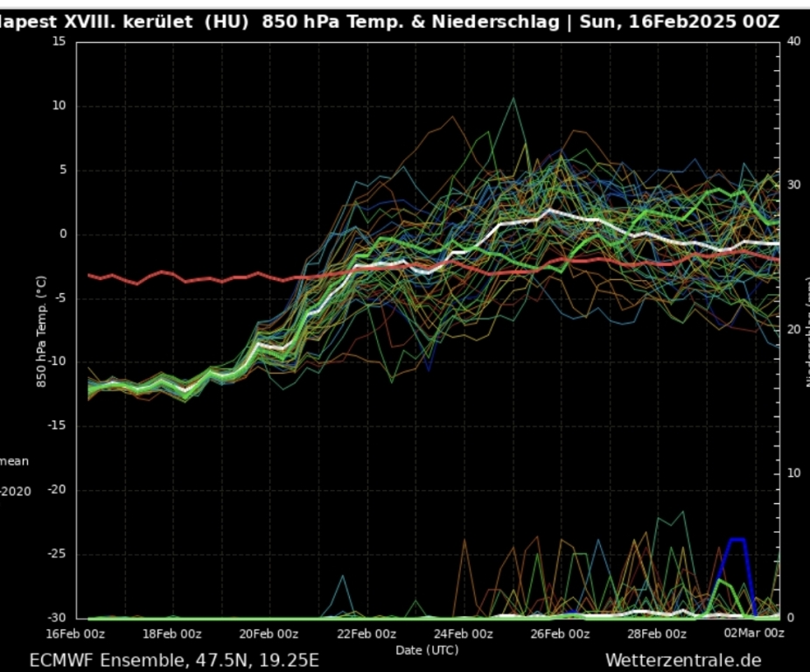Screen dimensions: 810x672
Task: Choose the 02Mar 00z date label
Action: (x=754, y=633)
